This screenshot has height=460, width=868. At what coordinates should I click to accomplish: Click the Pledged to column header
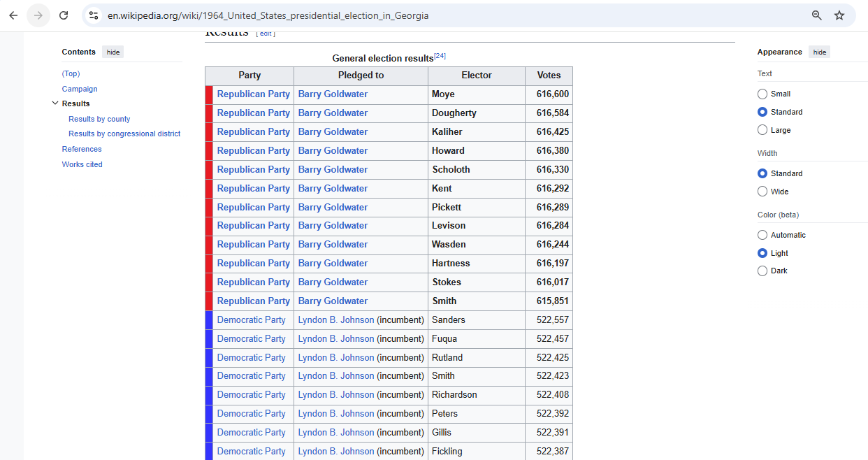click(x=361, y=76)
